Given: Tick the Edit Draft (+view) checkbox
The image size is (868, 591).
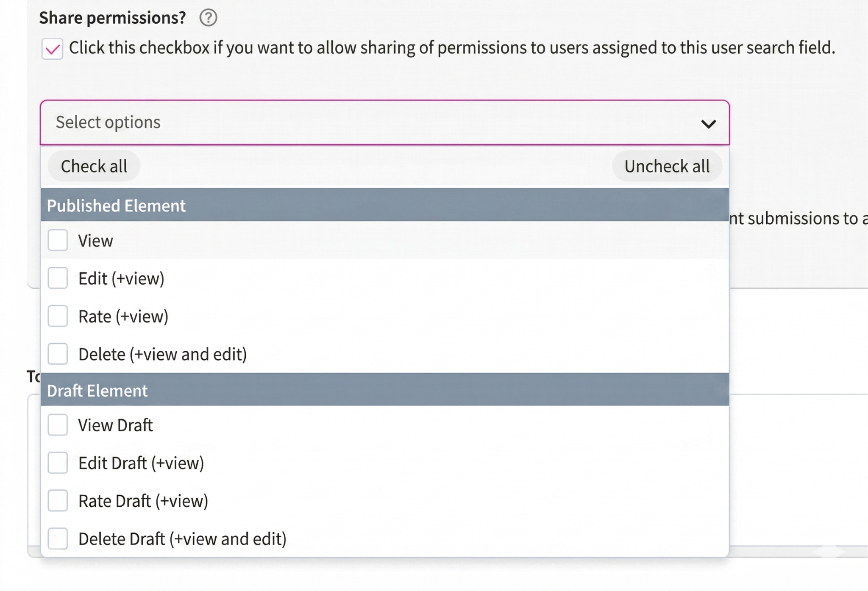Looking at the screenshot, I should coord(58,463).
